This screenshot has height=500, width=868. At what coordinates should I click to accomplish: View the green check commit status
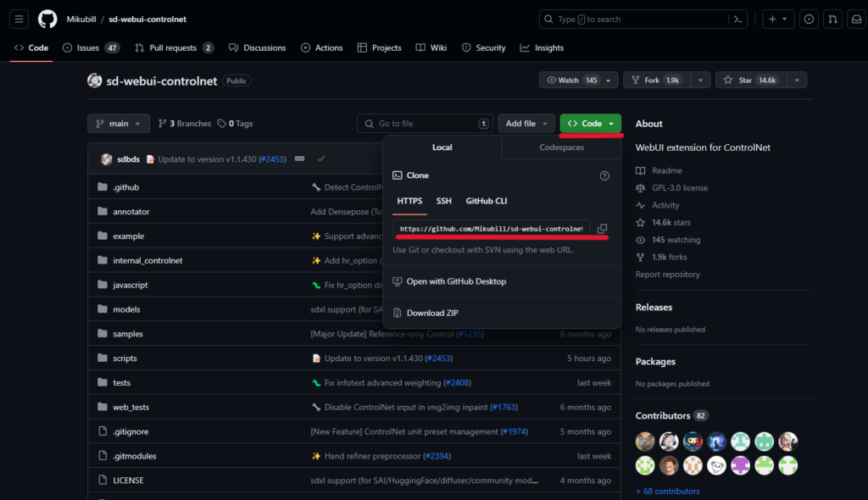point(321,159)
